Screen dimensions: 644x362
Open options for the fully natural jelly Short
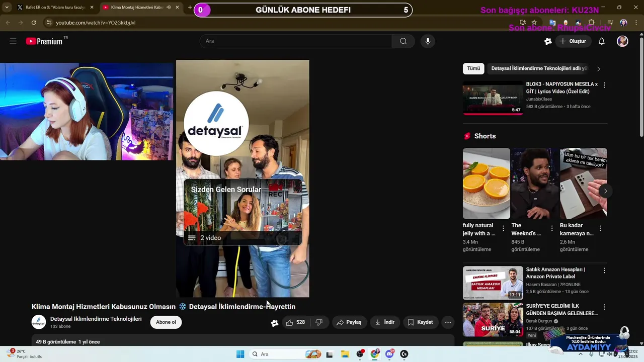coord(503,228)
